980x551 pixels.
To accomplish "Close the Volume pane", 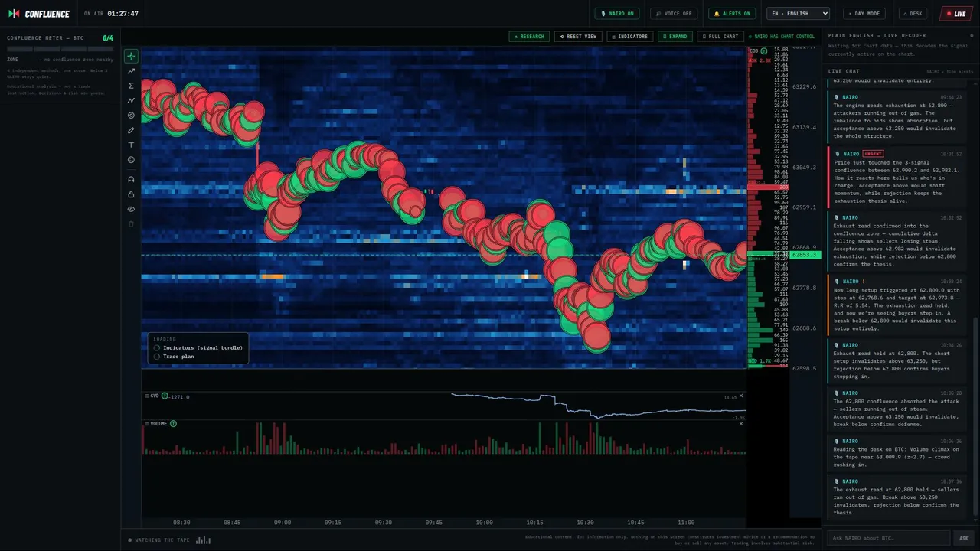I will click(x=741, y=423).
